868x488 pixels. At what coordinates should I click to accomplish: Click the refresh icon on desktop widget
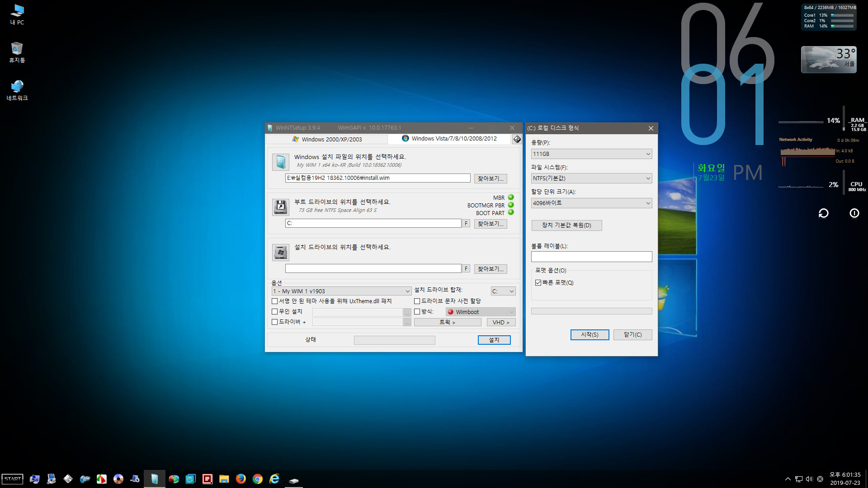823,213
